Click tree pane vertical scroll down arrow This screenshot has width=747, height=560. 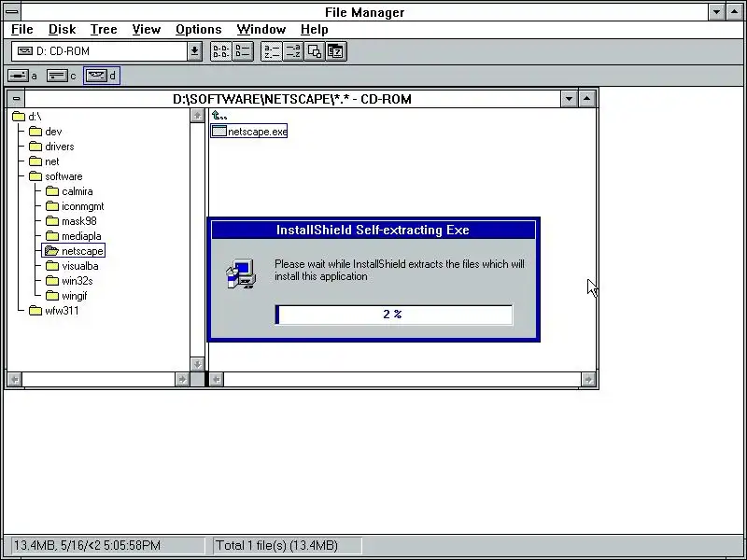(x=197, y=364)
